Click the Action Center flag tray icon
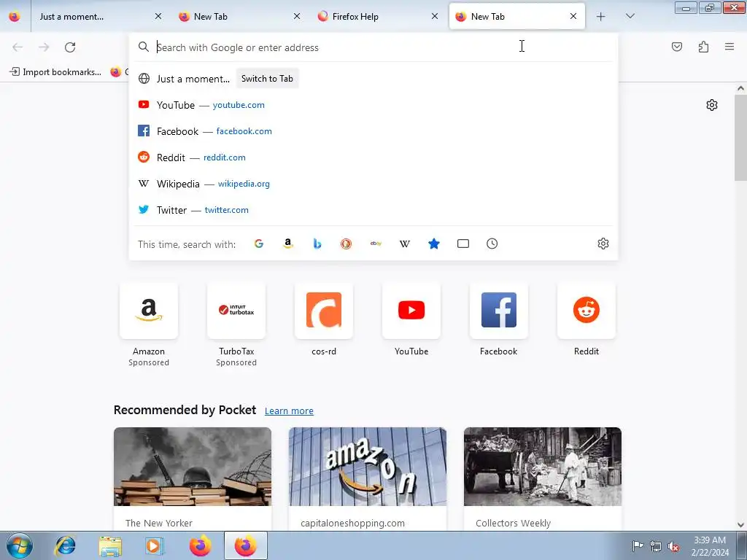Image resolution: width=747 pixels, height=560 pixels. (638, 546)
